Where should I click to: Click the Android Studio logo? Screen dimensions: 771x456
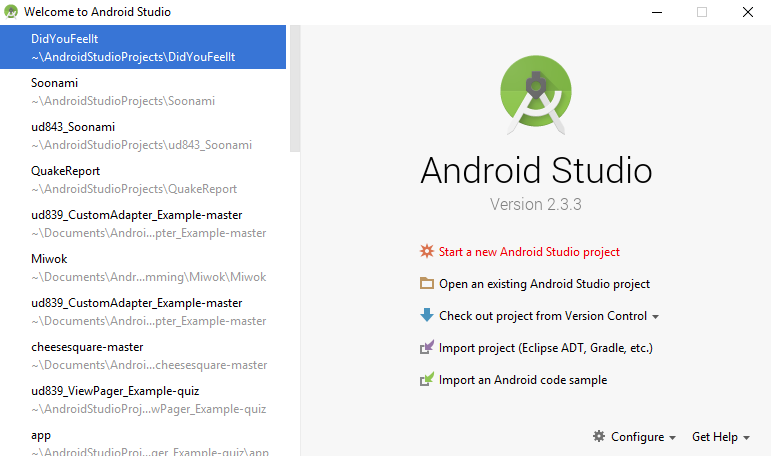535,96
